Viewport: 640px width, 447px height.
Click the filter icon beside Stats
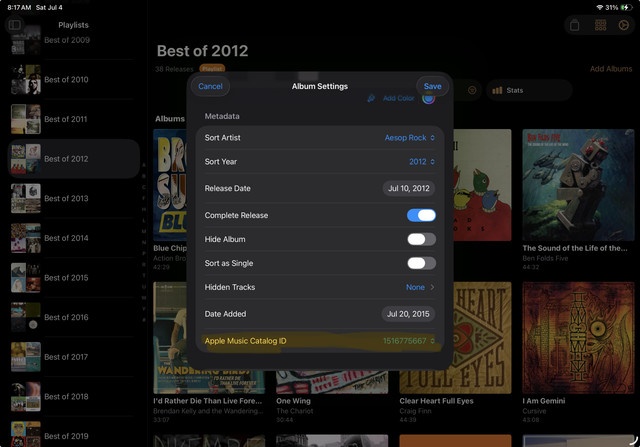[472, 90]
